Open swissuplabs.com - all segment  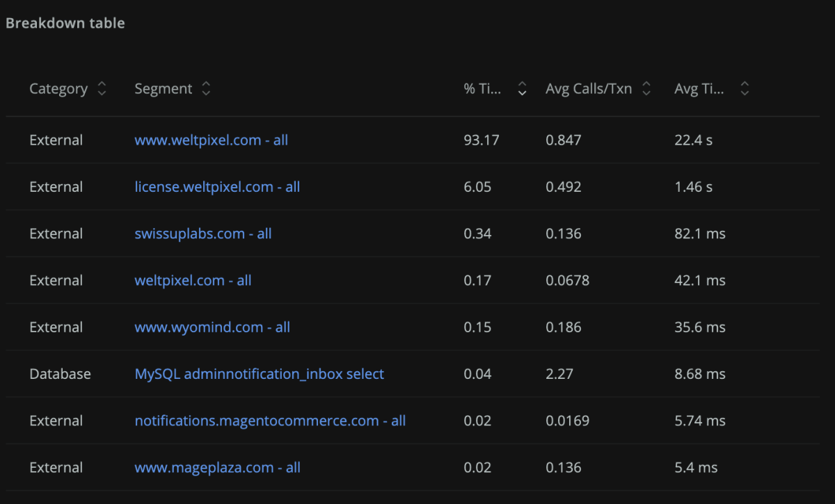203,234
